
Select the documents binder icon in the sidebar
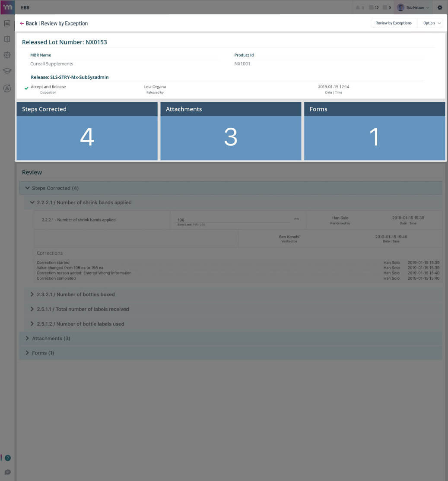(x=7, y=39)
